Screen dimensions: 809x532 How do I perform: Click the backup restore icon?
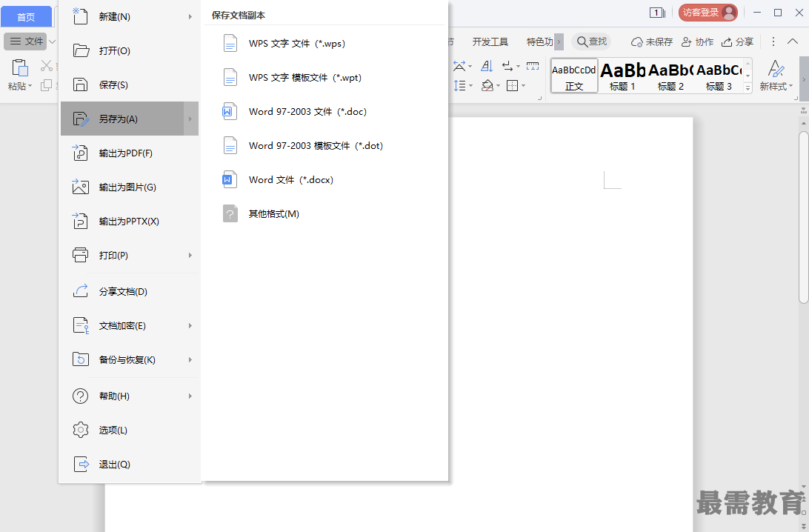(81, 359)
